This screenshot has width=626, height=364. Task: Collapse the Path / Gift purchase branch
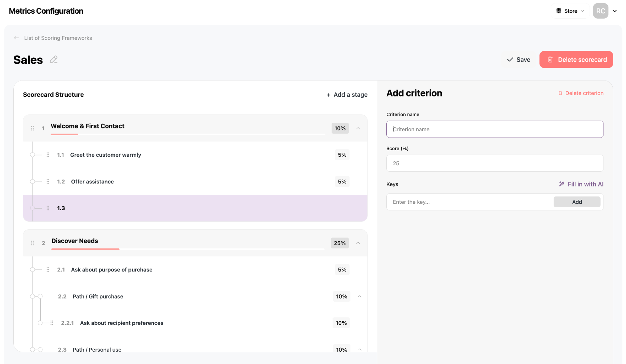(x=360, y=297)
